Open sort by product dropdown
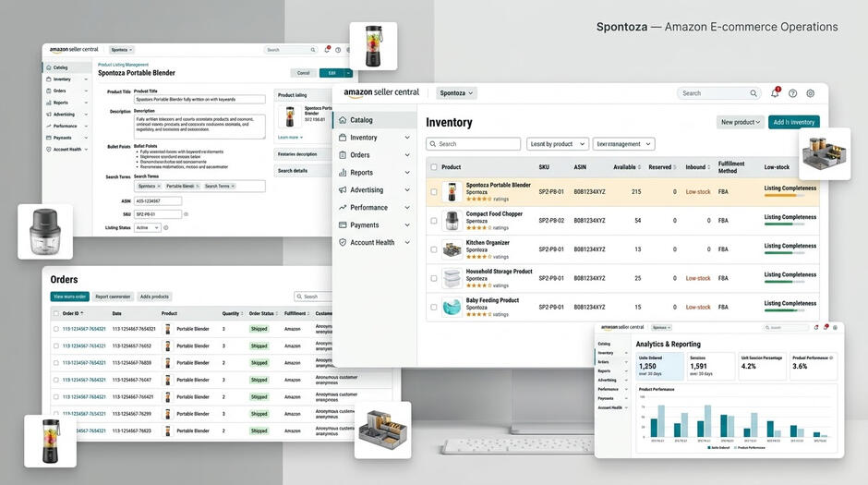Screen dimensions: 868x485 pos(558,144)
